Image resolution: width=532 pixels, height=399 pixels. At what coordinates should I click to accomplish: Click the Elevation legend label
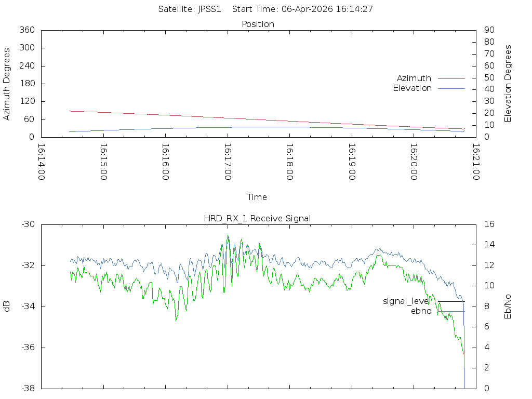pyautogui.click(x=412, y=88)
